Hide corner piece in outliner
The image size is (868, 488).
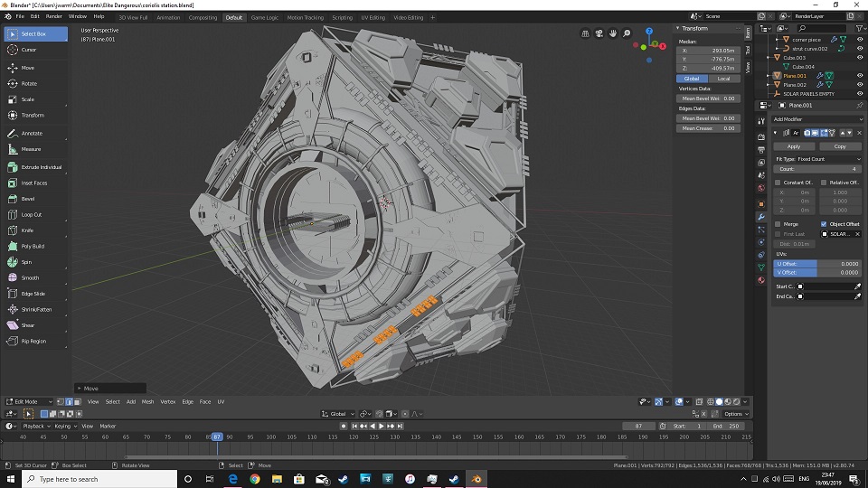click(860, 40)
